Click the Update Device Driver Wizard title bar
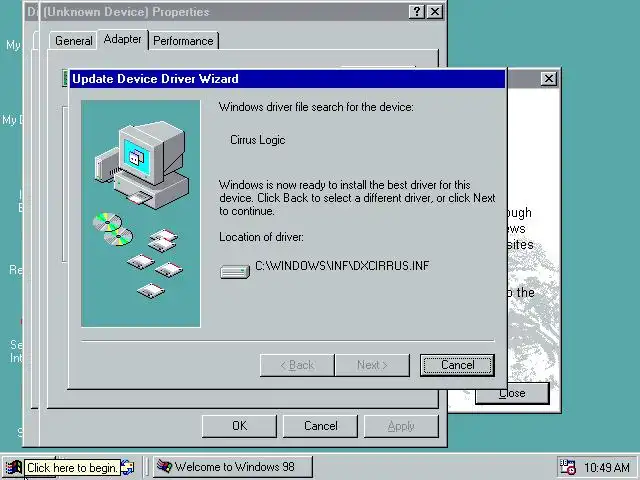Screen dimensions: 640x480 287,79
